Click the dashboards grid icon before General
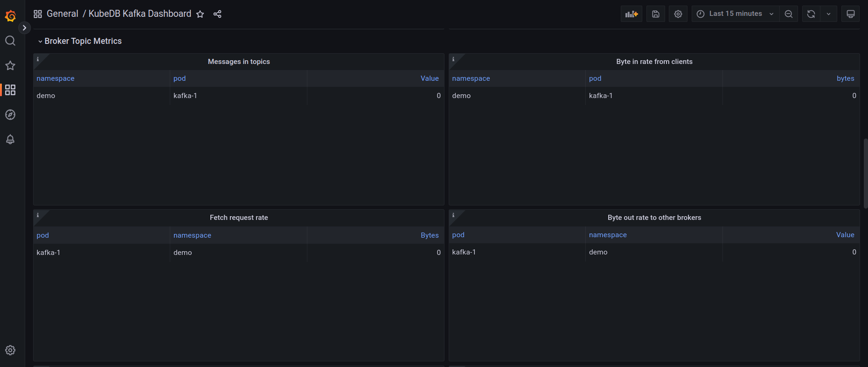The width and height of the screenshot is (868, 367). (38, 14)
